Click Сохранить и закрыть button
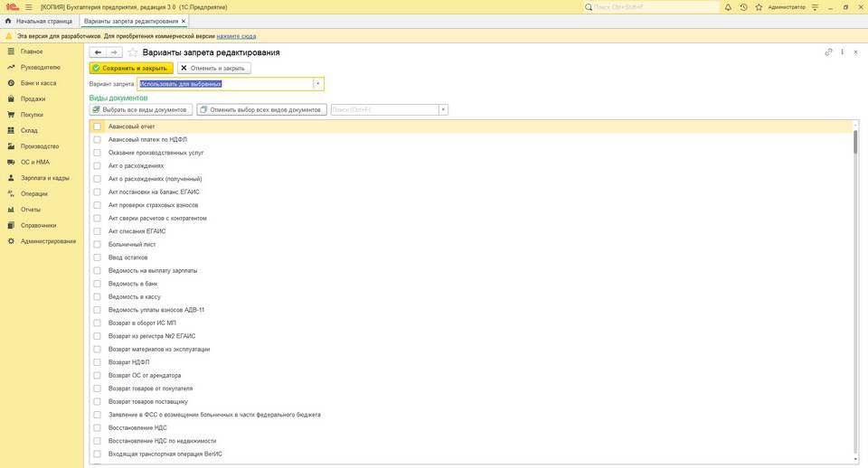The image size is (868, 468). pos(131,68)
